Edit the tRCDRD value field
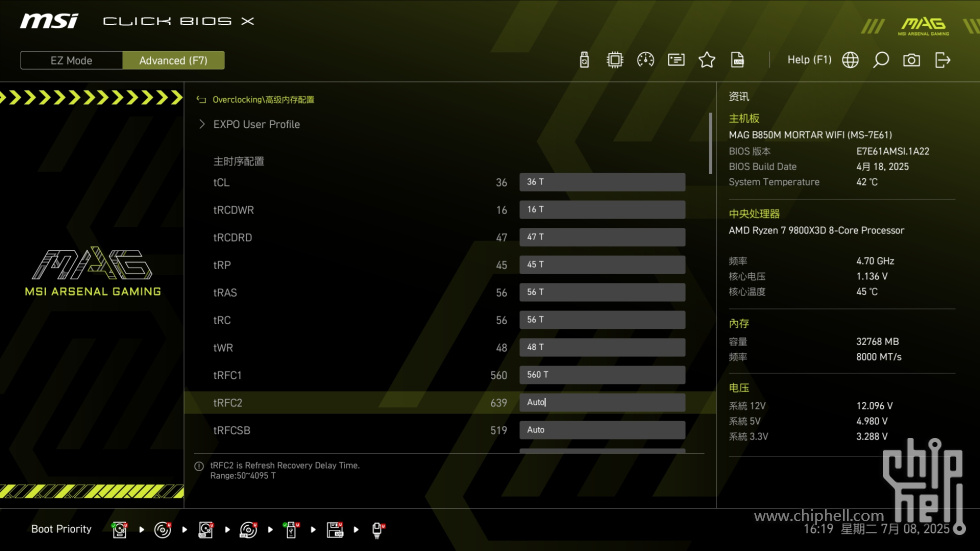The image size is (980, 551). point(602,237)
